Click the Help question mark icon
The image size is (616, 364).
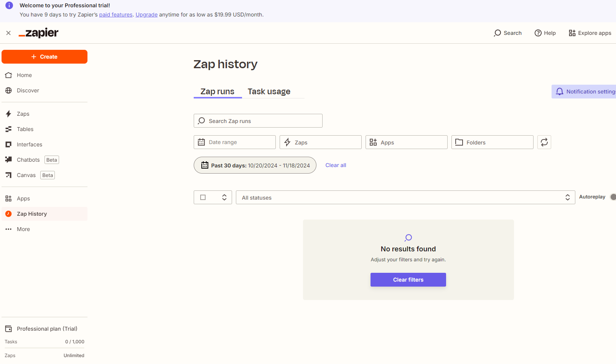click(x=538, y=33)
